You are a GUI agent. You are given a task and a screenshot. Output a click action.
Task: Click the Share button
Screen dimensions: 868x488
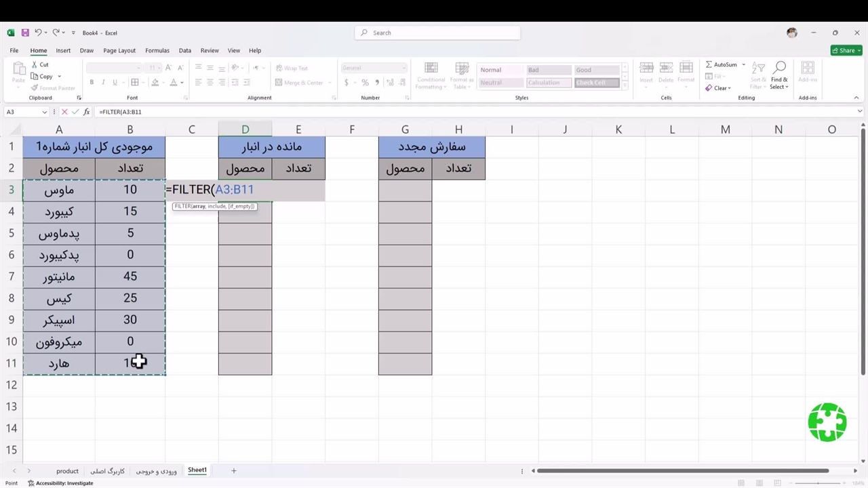click(846, 50)
